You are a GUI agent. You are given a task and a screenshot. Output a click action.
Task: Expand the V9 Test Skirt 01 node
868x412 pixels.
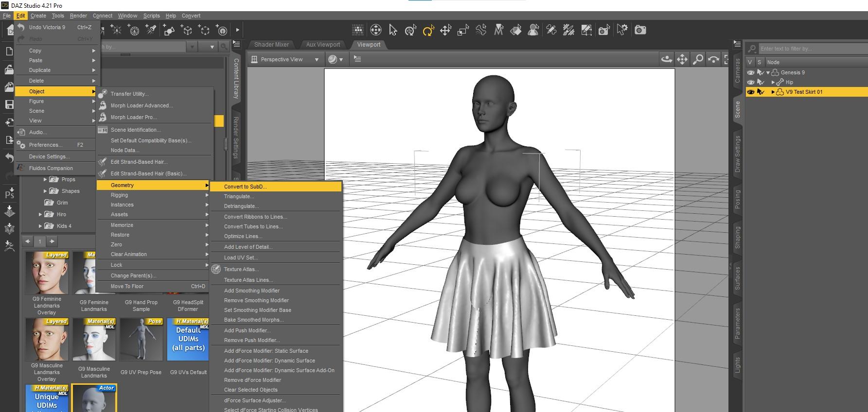(x=773, y=92)
